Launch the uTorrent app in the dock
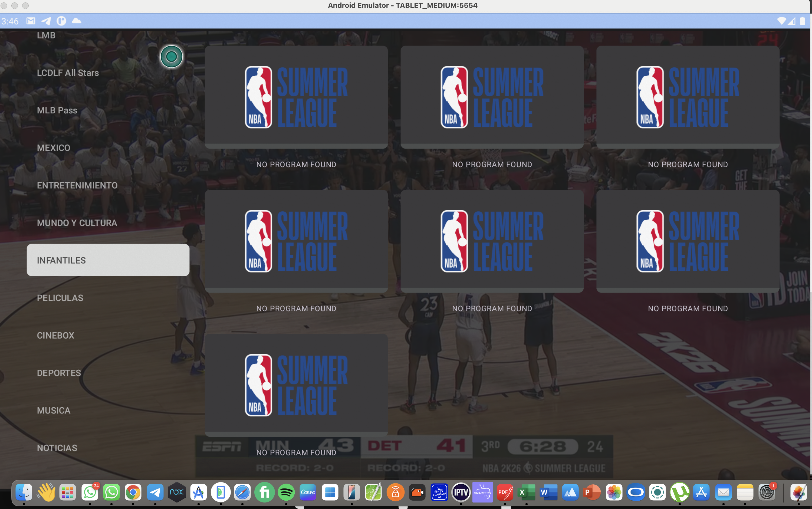This screenshot has width=812, height=509. (x=679, y=492)
